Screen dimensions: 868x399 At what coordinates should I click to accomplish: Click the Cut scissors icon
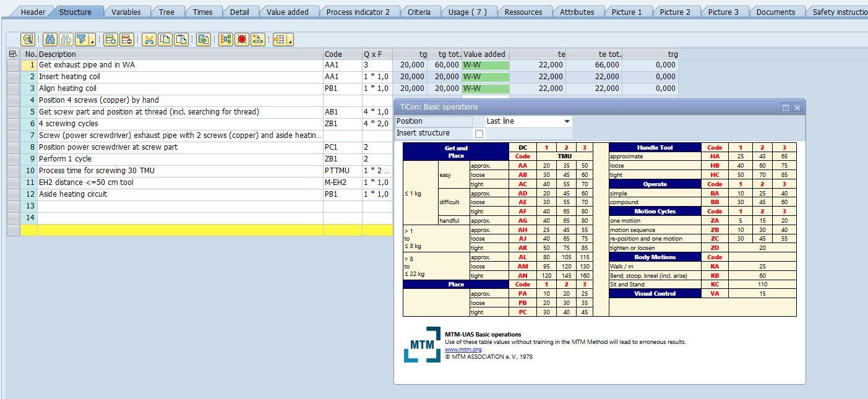pyautogui.click(x=148, y=40)
